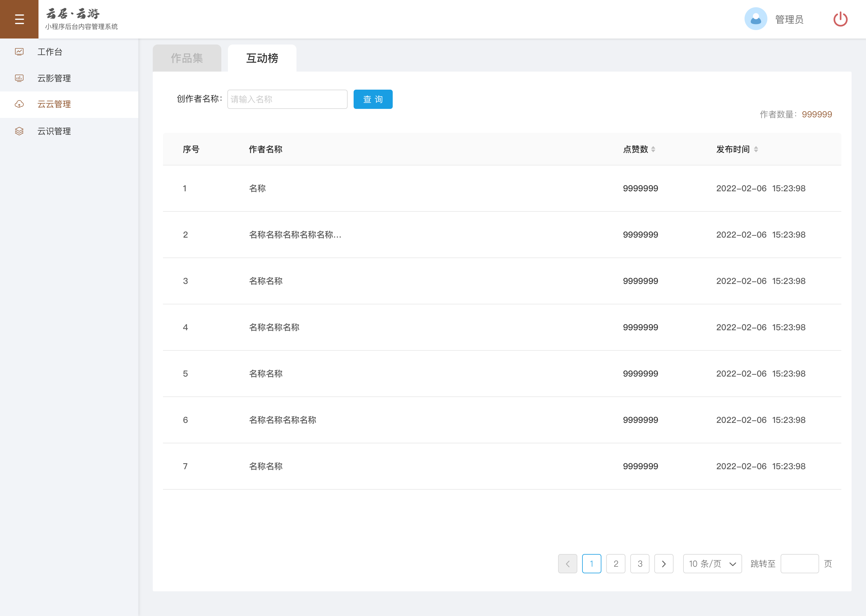Screen dimensions: 866x616
Task: Go to page 3
Action: click(640, 564)
